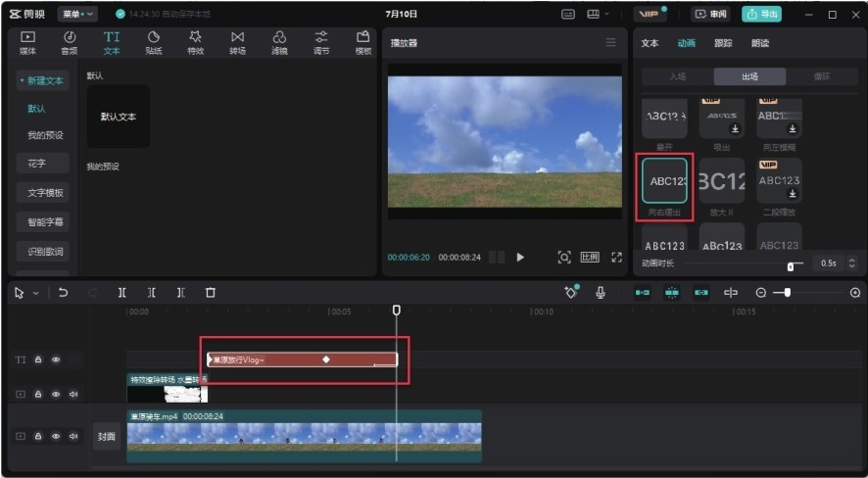Open the 菜单 dropdown menu
Viewport: 868px width, 478px height.
tap(77, 15)
